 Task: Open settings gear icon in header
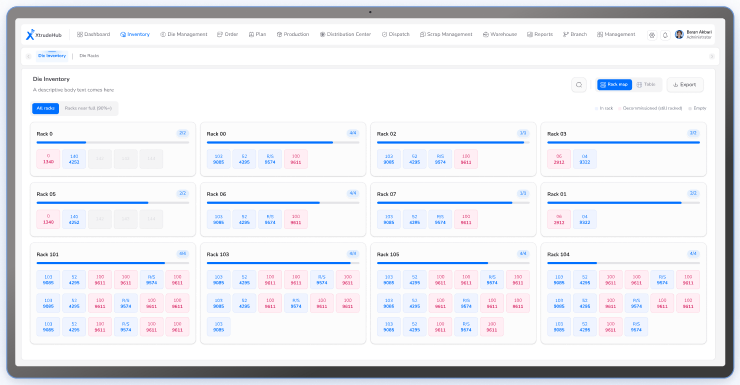point(652,35)
